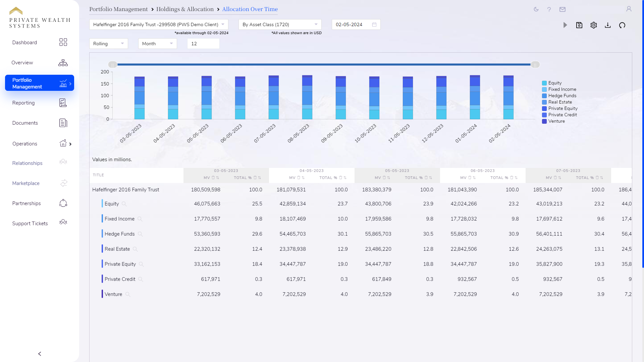
Task: Save the current view with the floppy disk icon
Action: pyautogui.click(x=579, y=25)
